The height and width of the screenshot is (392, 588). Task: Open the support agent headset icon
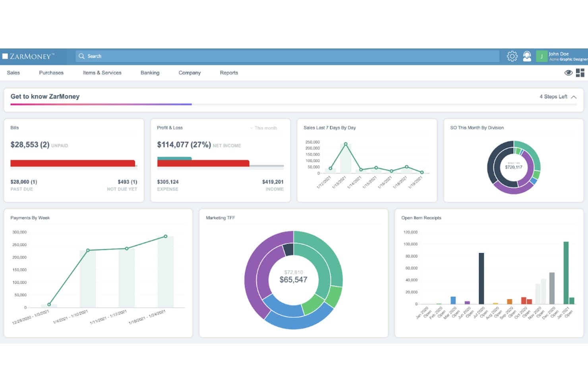(x=527, y=56)
